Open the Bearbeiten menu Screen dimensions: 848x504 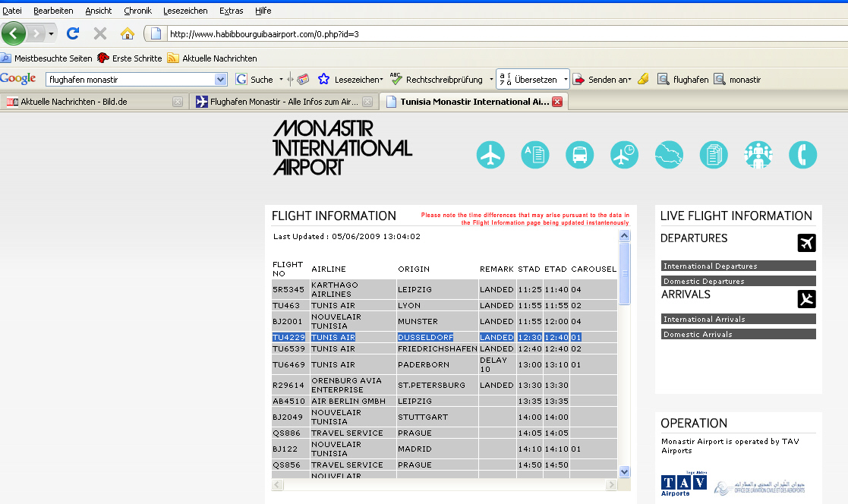click(53, 11)
